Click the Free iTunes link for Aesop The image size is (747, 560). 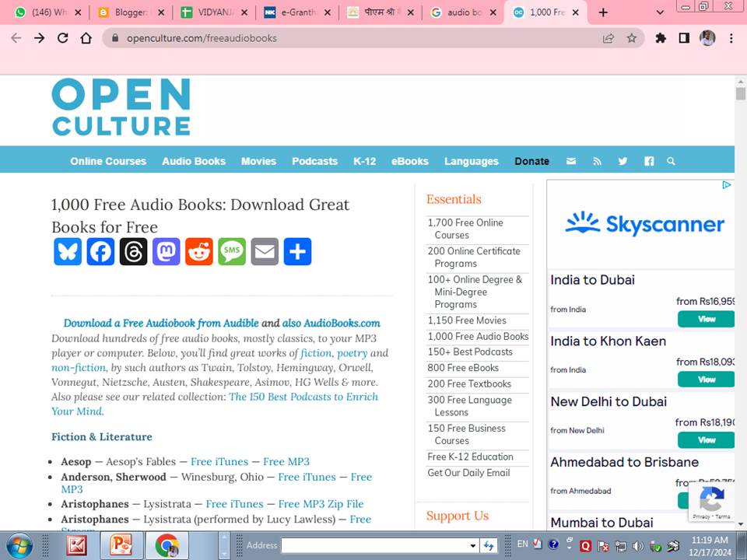tap(219, 461)
